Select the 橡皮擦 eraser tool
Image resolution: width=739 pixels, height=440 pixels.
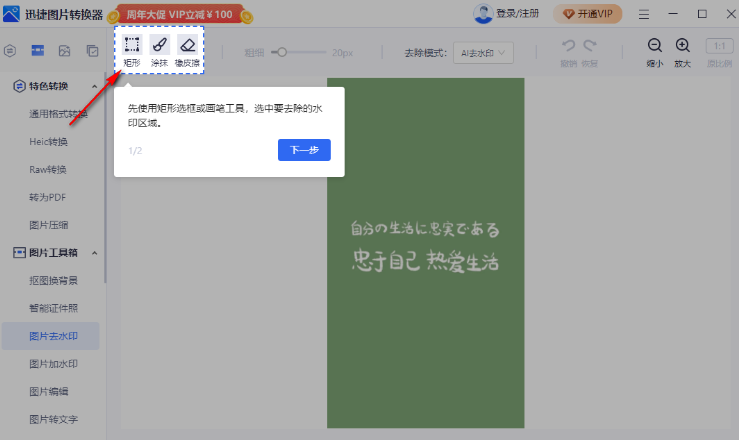[187, 50]
